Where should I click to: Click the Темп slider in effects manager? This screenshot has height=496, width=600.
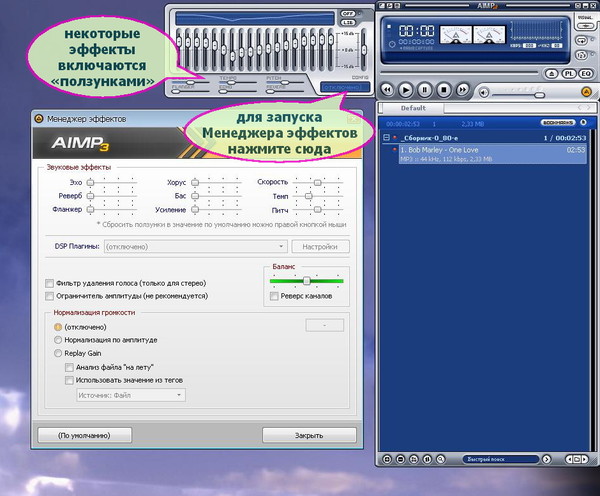tap(318, 196)
